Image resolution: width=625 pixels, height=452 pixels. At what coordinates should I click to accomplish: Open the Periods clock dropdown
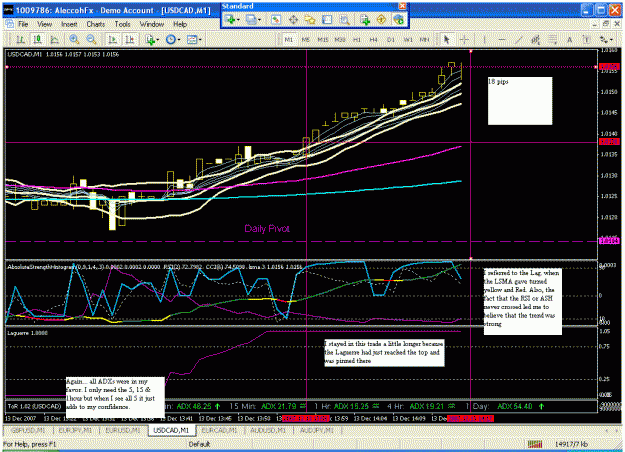point(173,39)
